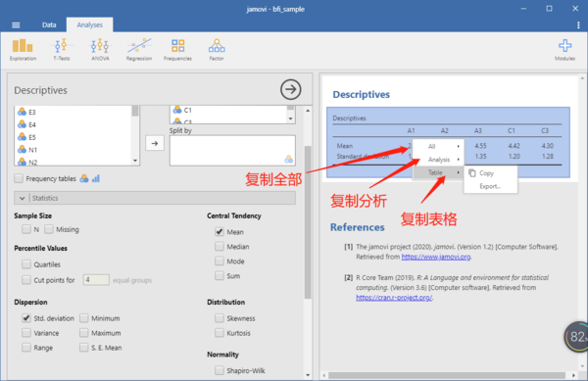Click the Copy icon in the submenu

click(472, 173)
